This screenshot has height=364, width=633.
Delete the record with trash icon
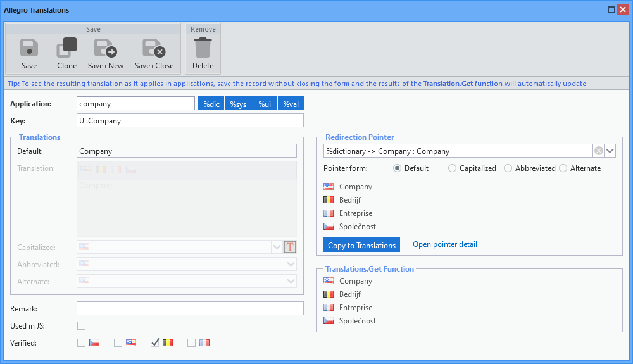tap(203, 47)
